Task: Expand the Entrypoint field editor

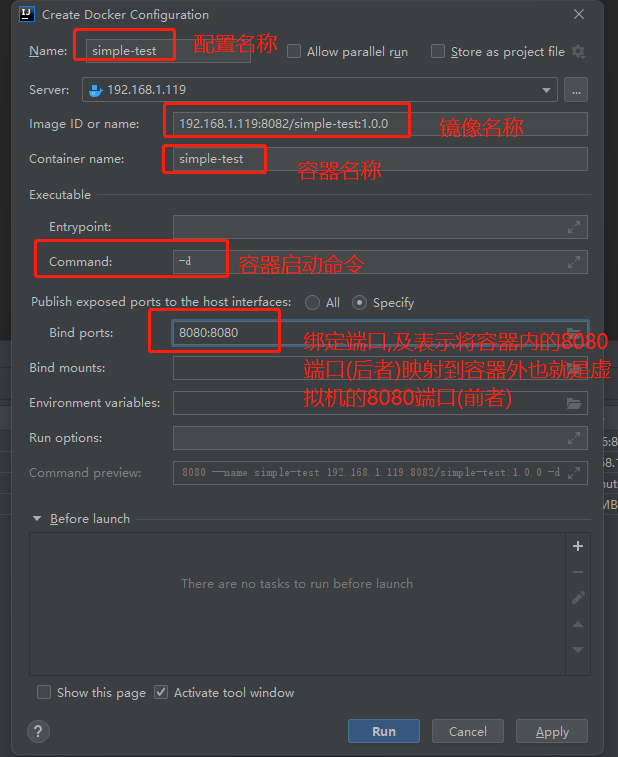Action: tap(574, 227)
